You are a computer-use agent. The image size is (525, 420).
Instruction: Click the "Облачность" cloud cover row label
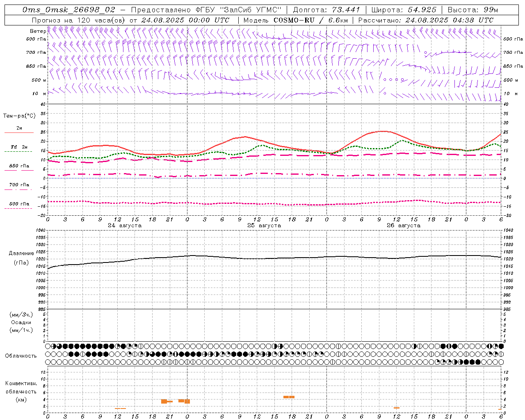(x=21, y=356)
